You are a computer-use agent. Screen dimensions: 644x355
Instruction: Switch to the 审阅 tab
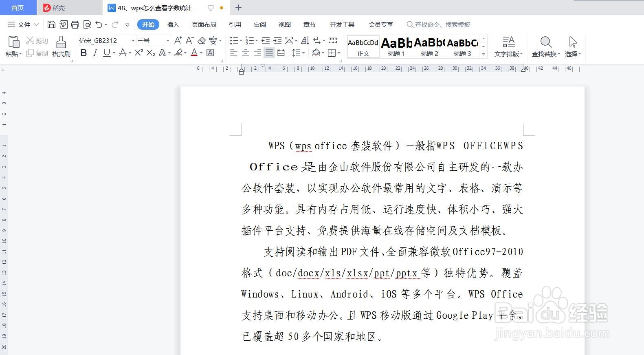(x=260, y=24)
